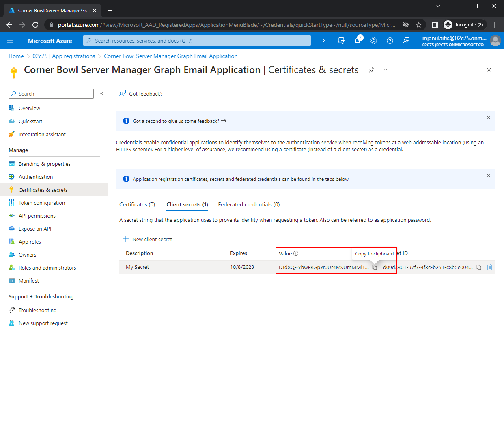Open portal settings gear

click(x=374, y=41)
